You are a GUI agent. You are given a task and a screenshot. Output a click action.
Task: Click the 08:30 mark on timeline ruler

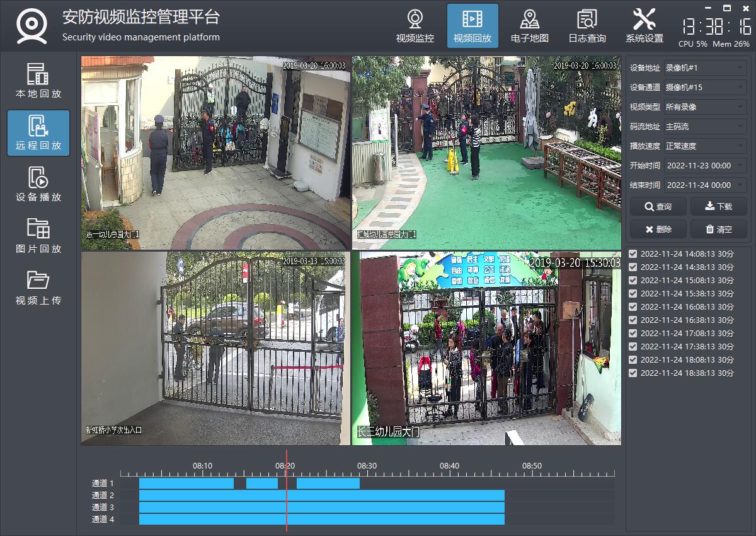(367, 473)
